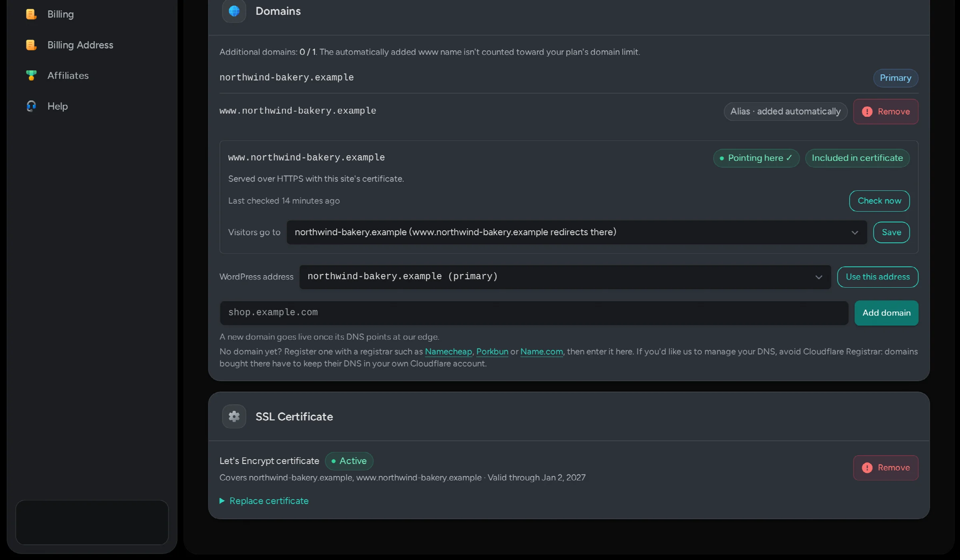The width and height of the screenshot is (960, 560).
Task: Click the Billing Address sidebar icon
Action: (x=31, y=45)
